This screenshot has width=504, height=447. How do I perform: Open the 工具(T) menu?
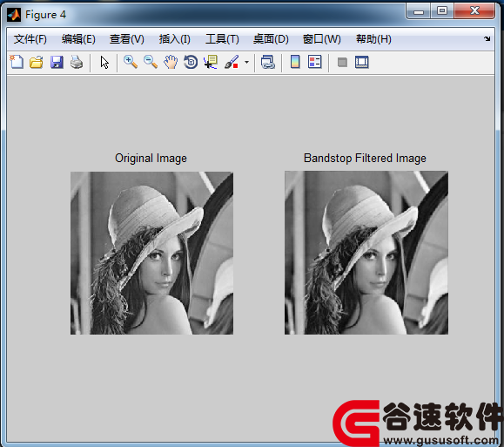click(x=222, y=39)
